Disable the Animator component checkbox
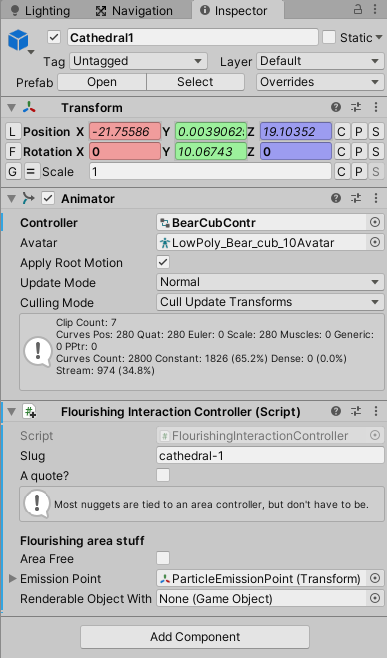 (48, 198)
